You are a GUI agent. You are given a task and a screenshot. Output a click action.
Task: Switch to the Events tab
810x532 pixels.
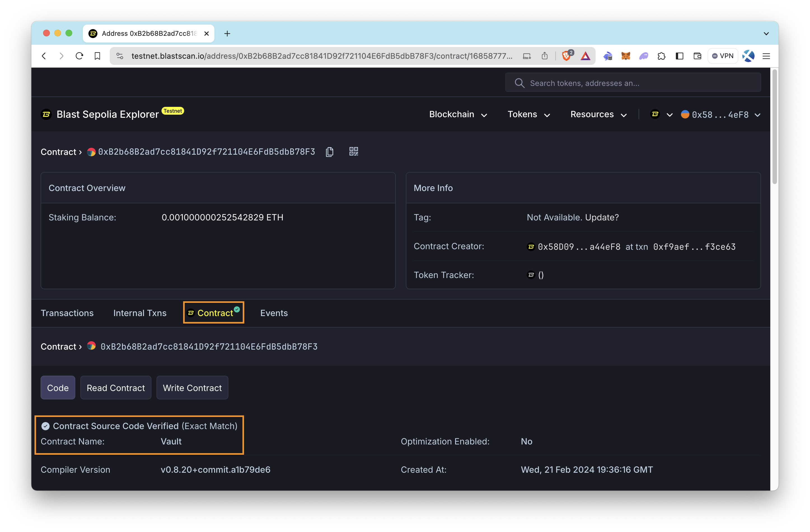pos(274,313)
